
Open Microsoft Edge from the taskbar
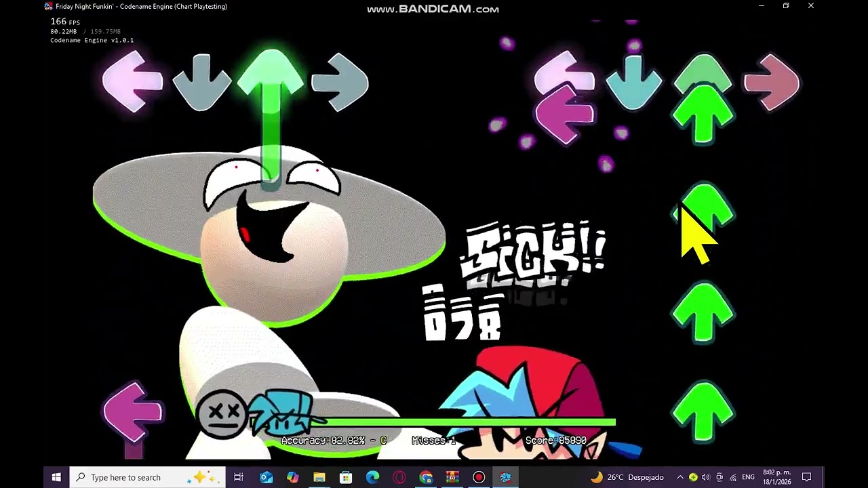[372, 477]
